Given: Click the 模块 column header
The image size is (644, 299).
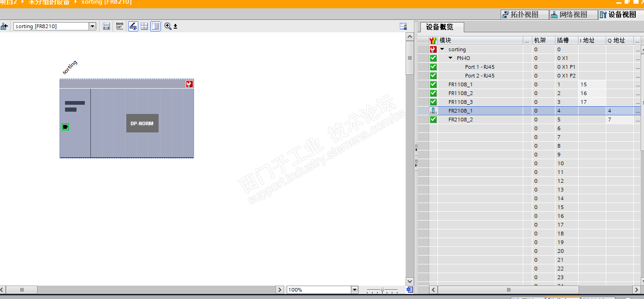Looking at the screenshot, I should tap(480, 41).
